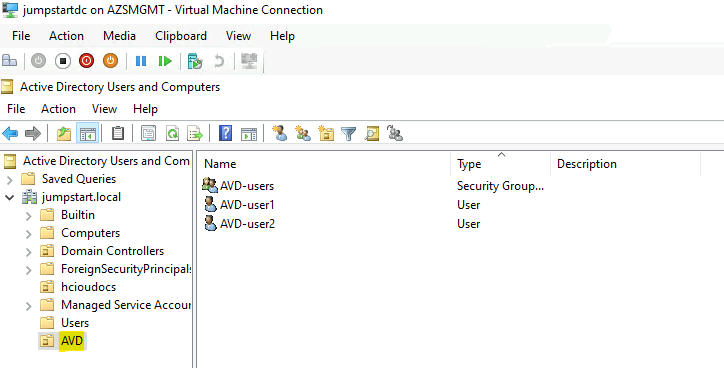
Task: Click the blue Help question mark icon
Action: click(225, 133)
